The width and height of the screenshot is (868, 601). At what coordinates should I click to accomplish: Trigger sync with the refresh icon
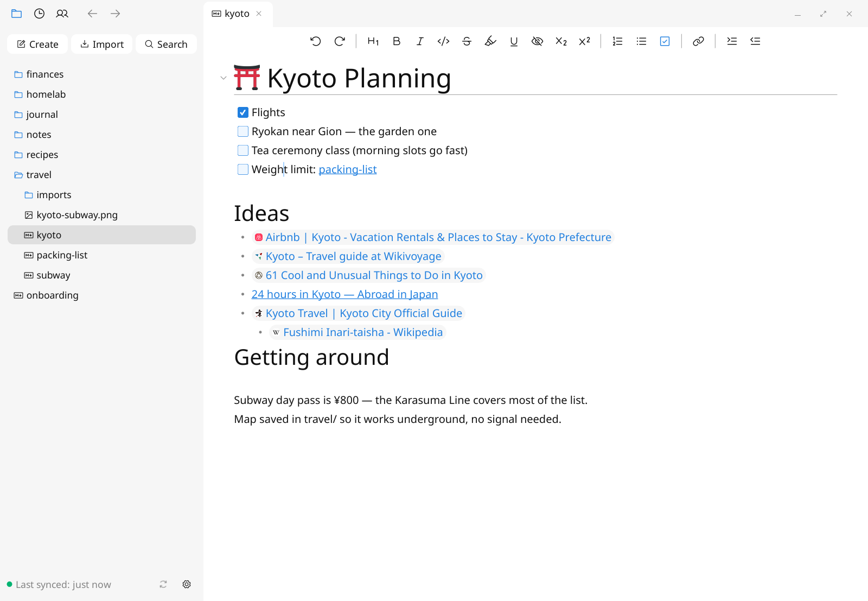coord(163,584)
